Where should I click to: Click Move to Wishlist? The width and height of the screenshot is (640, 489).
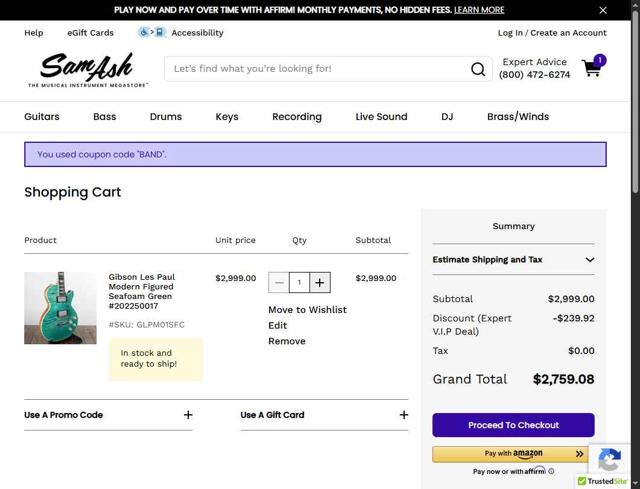click(x=307, y=310)
